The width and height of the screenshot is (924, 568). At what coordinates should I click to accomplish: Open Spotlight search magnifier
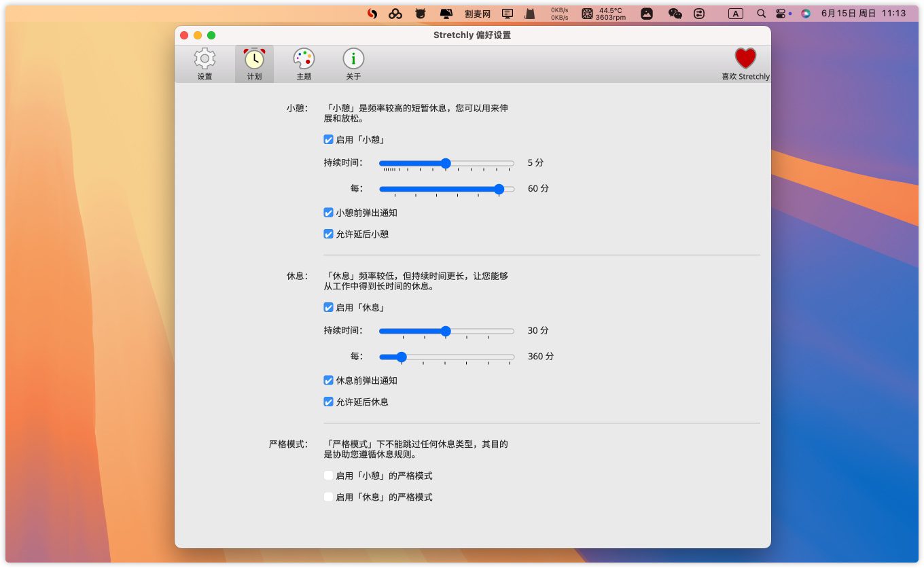(761, 14)
